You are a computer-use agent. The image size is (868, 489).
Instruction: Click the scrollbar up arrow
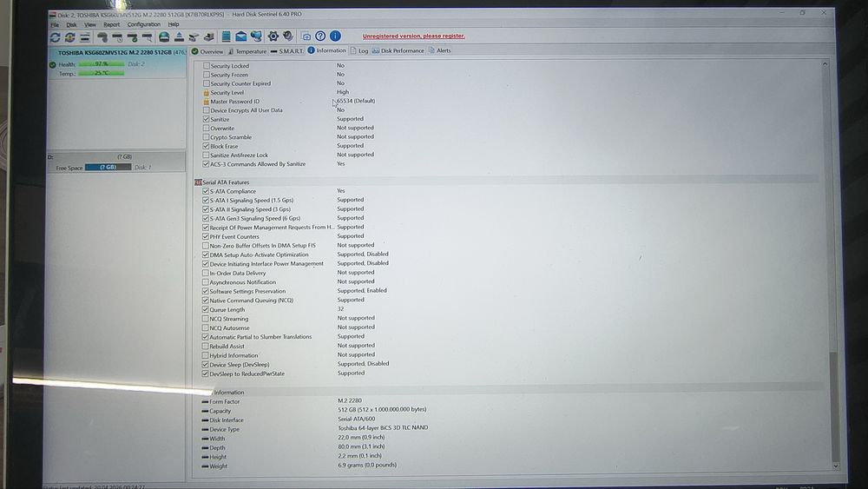[825, 64]
